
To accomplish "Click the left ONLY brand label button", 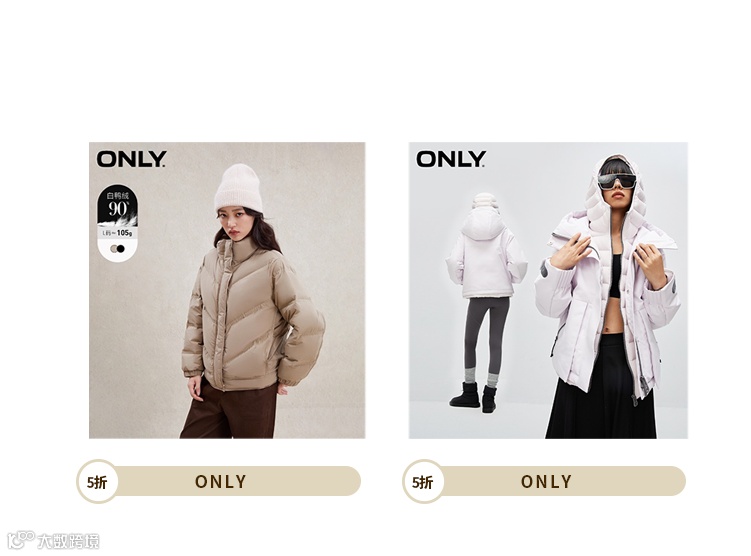I will (220, 481).
